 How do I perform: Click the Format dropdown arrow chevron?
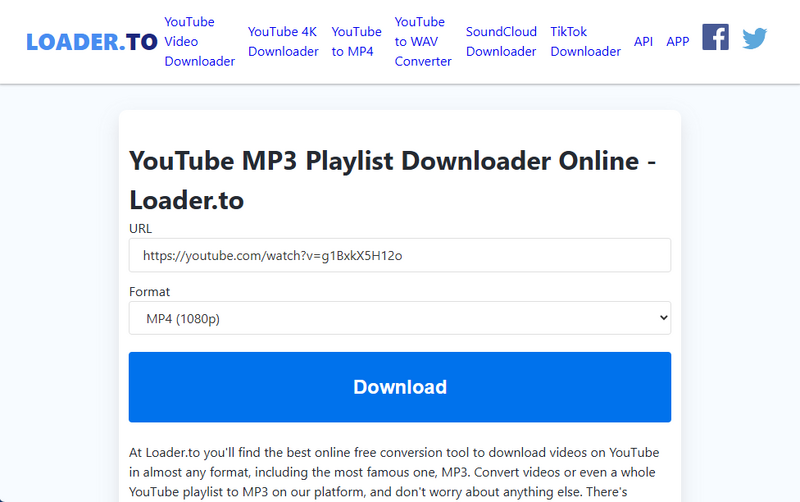coord(661,319)
